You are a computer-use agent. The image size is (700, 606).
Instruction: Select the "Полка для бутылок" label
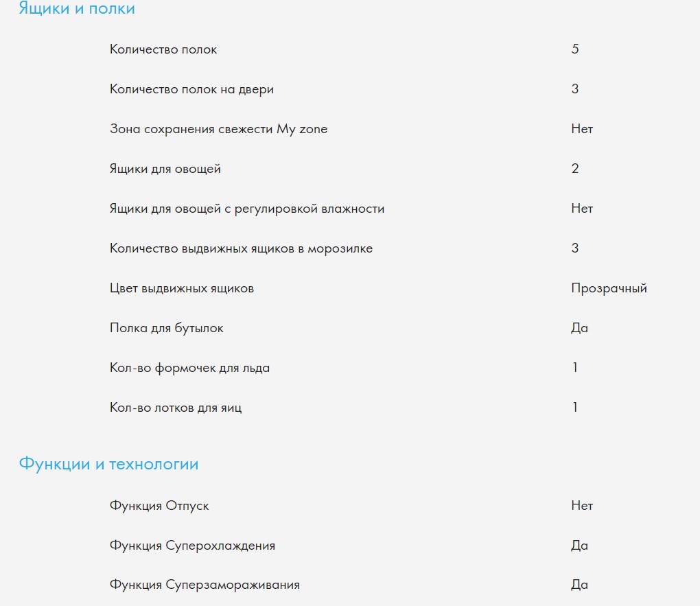point(167,328)
